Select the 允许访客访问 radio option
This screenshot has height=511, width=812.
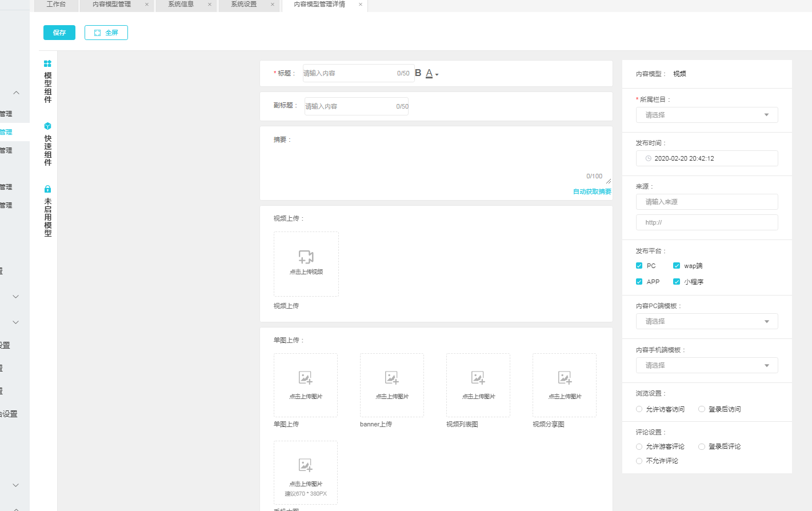click(x=639, y=409)
